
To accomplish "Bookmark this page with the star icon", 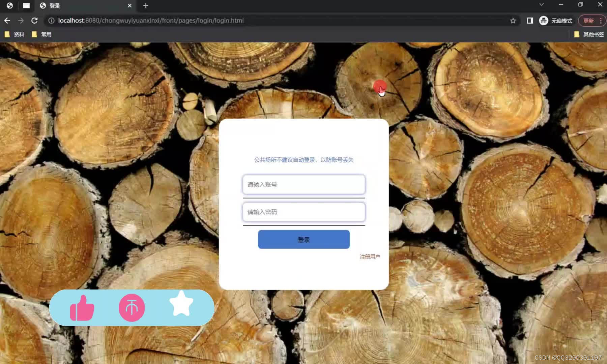I will click(x=513, y=21).
